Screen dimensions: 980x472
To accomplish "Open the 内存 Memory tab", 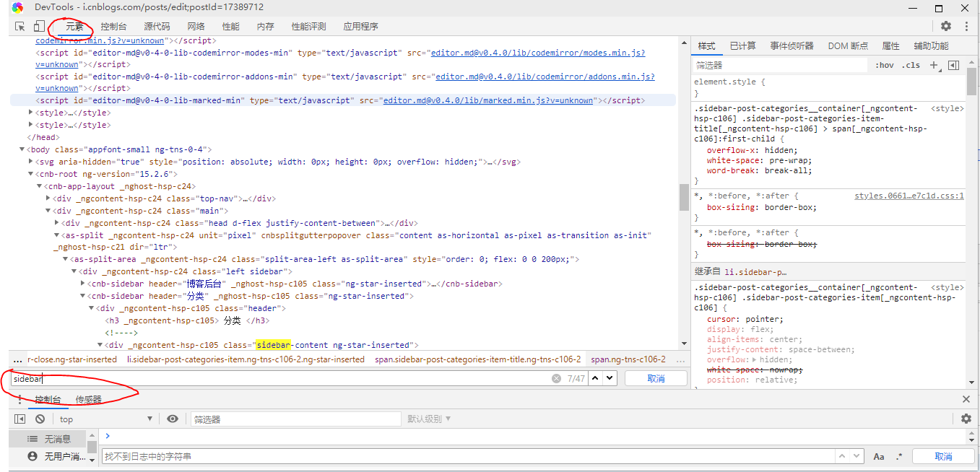I will pyautogui.click(x=266, y=26).
